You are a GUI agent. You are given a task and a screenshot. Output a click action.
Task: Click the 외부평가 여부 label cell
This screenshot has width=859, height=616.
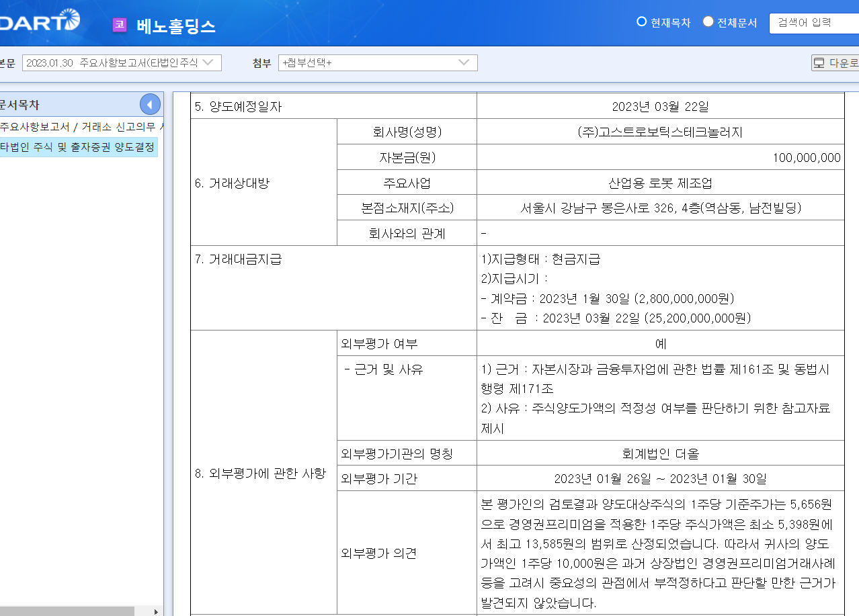coord(407,343)
